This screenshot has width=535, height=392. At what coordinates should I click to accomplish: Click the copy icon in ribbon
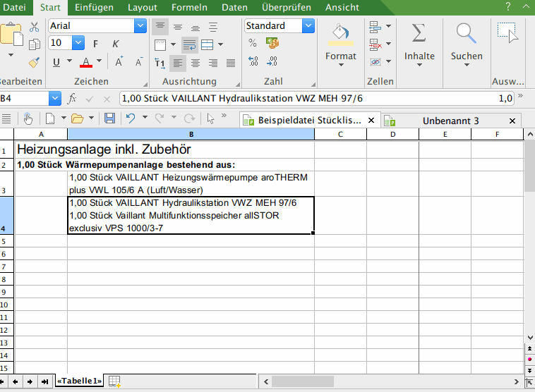coord(34,44)
